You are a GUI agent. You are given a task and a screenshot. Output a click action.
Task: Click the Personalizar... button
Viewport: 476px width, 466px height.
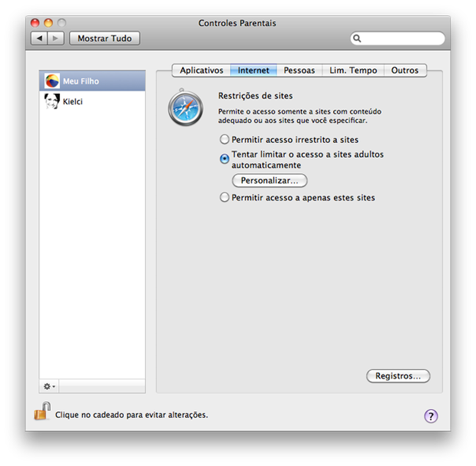click(x=269, y=180)
